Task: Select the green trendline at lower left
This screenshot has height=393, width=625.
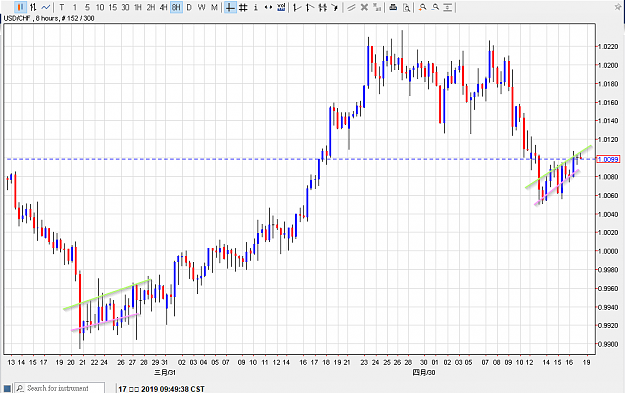Action: click(x=107, y=294)
